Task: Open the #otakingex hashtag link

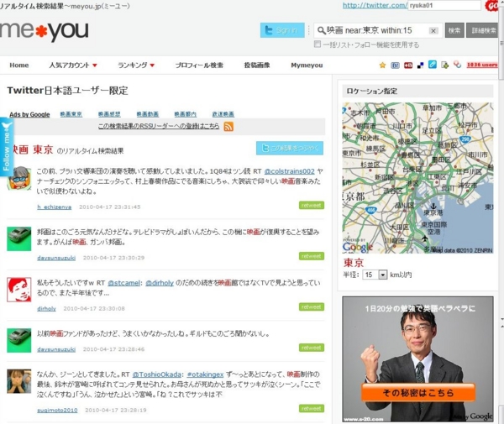Action: coord(205,374)
